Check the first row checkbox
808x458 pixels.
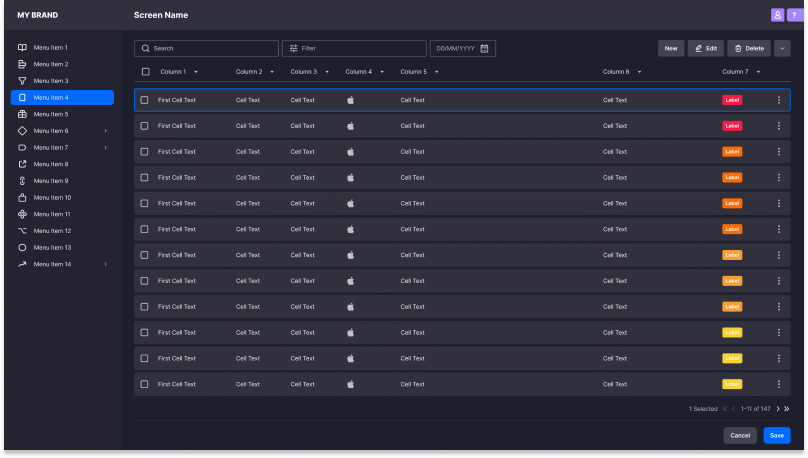click(145, 100)
